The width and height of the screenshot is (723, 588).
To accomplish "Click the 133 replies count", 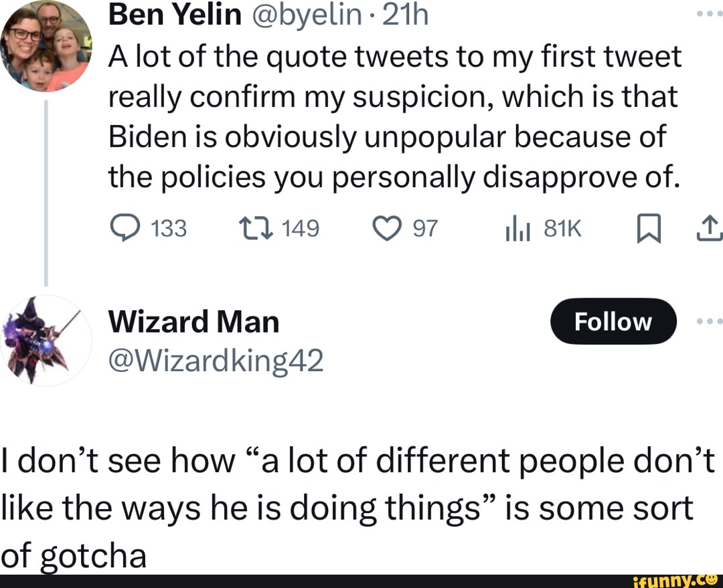I will (169, 229).
